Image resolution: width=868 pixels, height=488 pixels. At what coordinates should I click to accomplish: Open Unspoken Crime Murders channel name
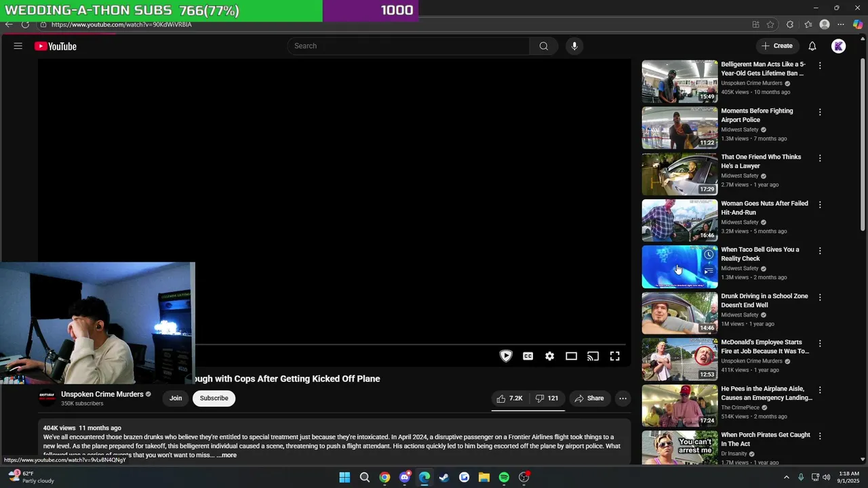(x=102, y=394)
